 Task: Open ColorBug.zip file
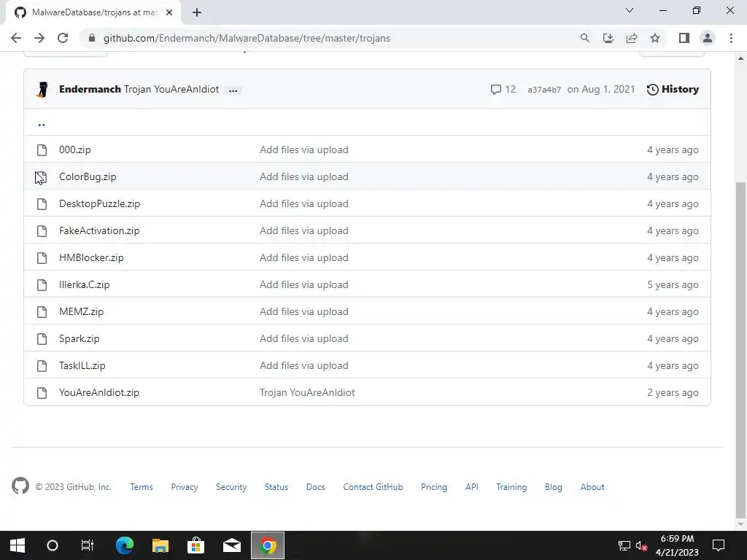(88, 176)
